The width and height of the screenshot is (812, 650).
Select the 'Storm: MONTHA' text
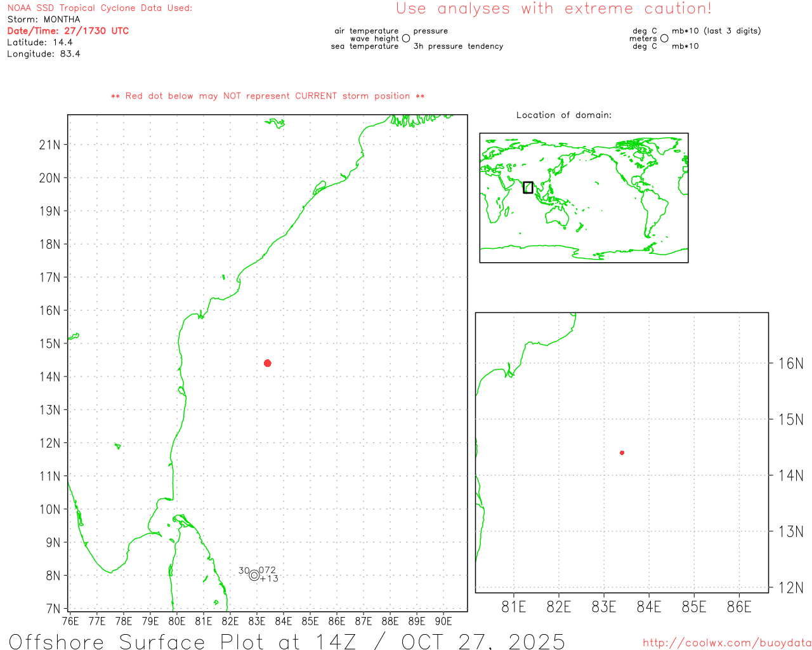click(44, 20)
